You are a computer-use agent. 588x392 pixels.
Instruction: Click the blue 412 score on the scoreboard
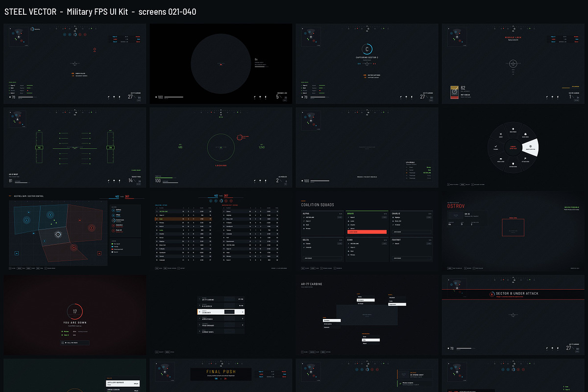(216, 196)
